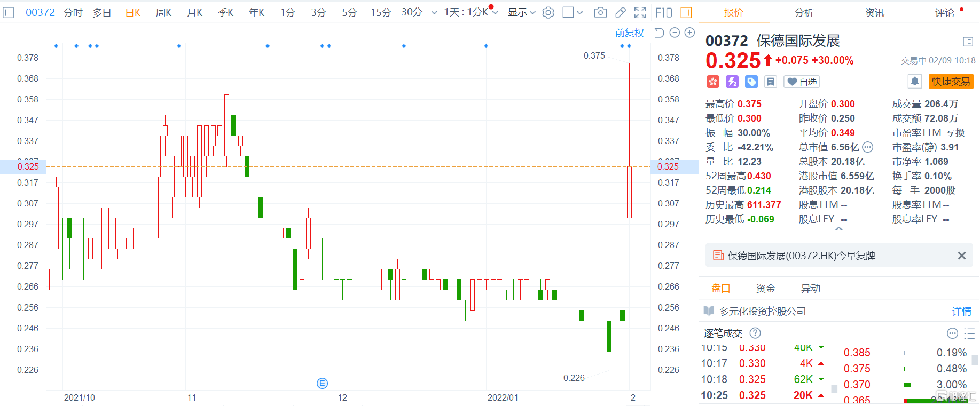This screenshot has width=980, height=406.
Task: Enter fullscreen chart mode
Action: tap(640, 12)
